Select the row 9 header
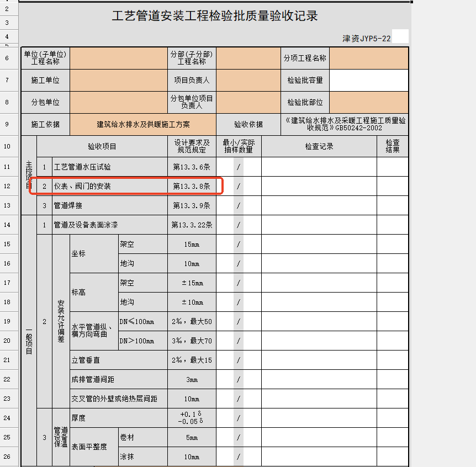 (x=7, y=124)
